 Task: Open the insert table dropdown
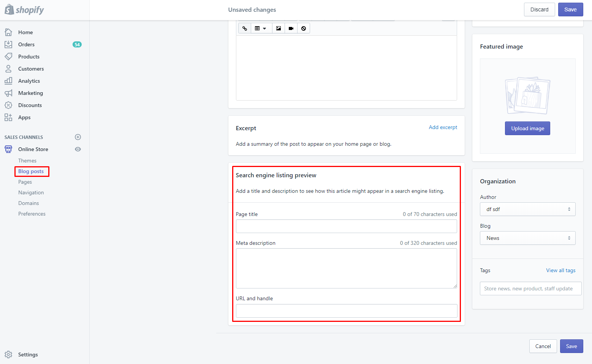261,28
